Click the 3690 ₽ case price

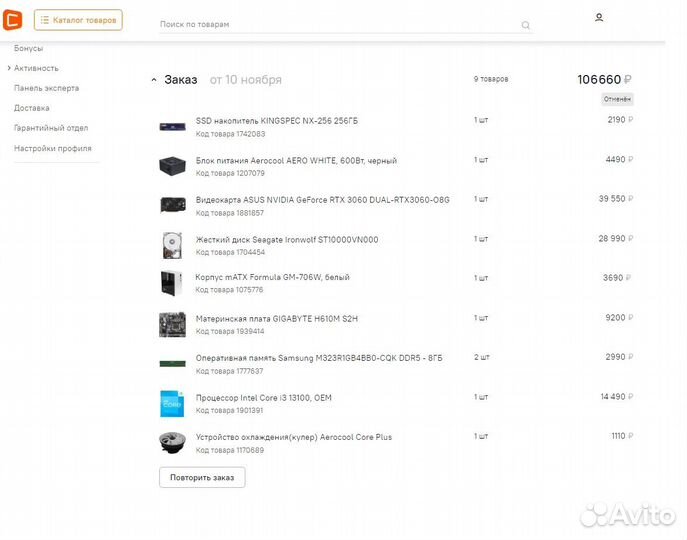point(616,278)
